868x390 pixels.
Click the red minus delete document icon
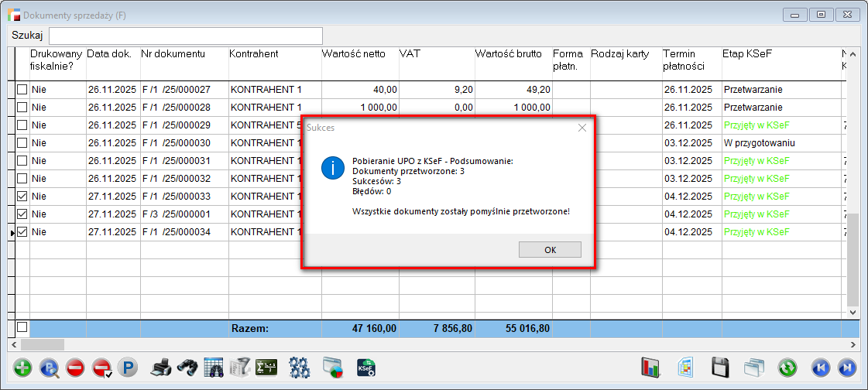tap(75, 368)
